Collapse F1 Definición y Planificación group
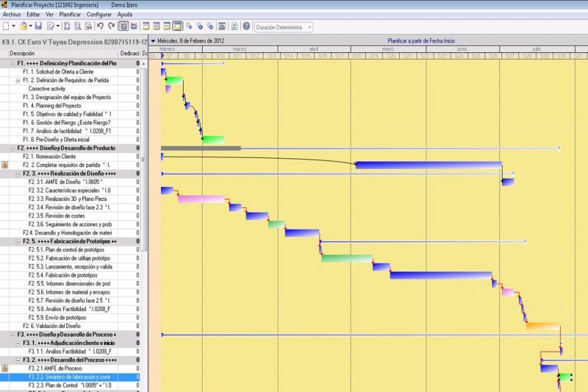 [12, 64]
